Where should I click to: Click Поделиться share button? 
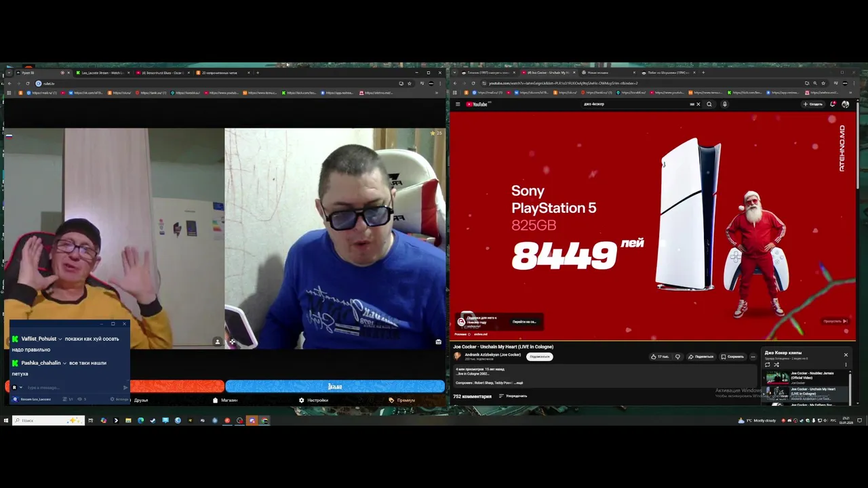701,357
